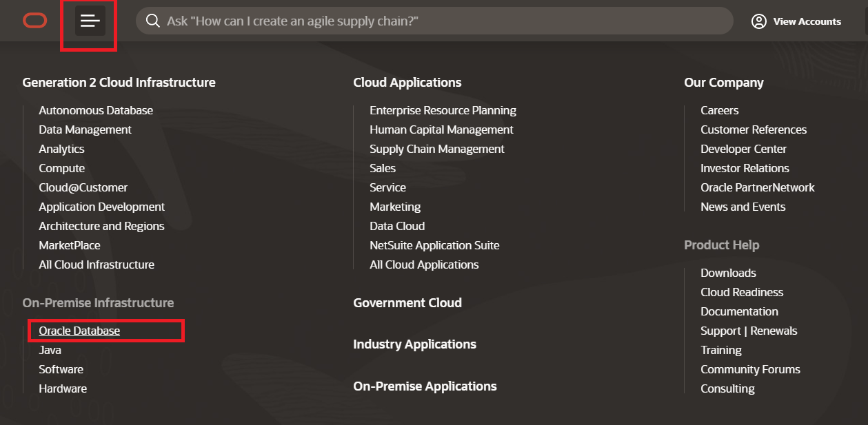
Task: Open Investor Relations
Action: [x=745, y=168]
